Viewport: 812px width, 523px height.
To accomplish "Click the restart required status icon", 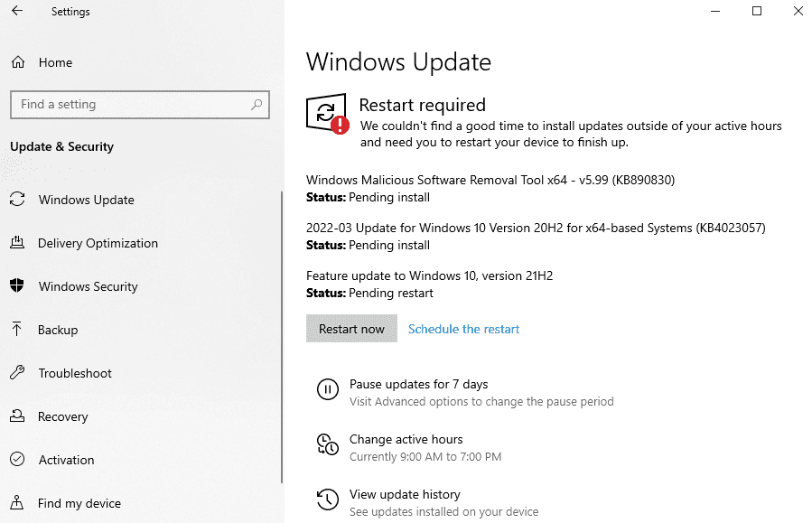I will (x=328, y=114).
